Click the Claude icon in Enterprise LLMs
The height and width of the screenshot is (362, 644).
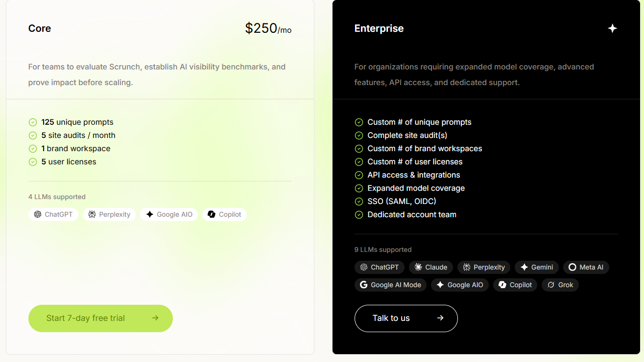(x=417, y=267)
